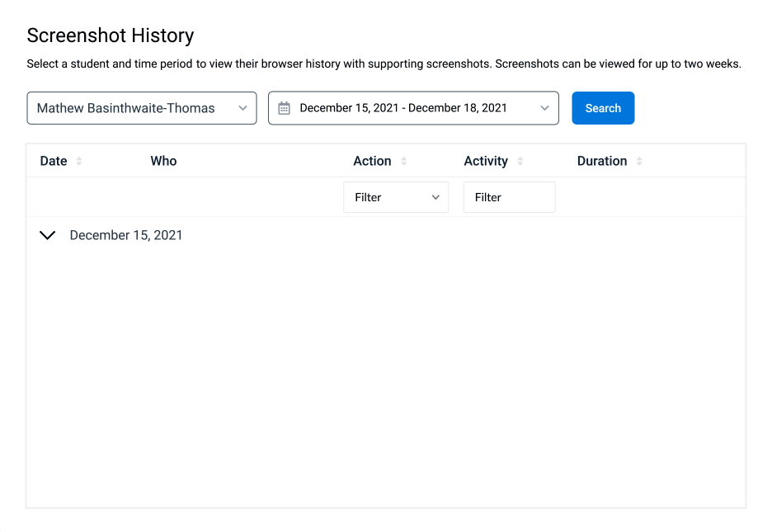Screen dimensions: 772x532
Task: Click the chevron arrow in Action filter
Action: click(x=435, y=197)
